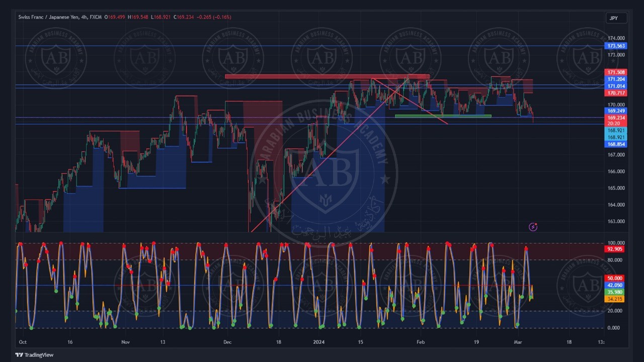This screenshot has height=362, width=644.
Task: Click the close value C169.234 in header
Action: pyautogui.click(x=184, y=17)
